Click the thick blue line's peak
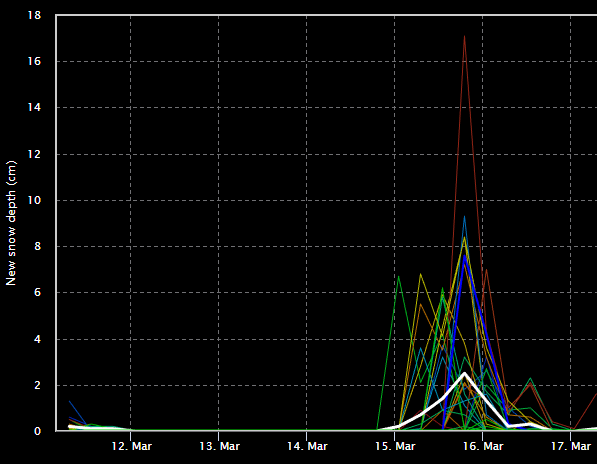Viewport: 597px width, 464px height. point(465,255)
